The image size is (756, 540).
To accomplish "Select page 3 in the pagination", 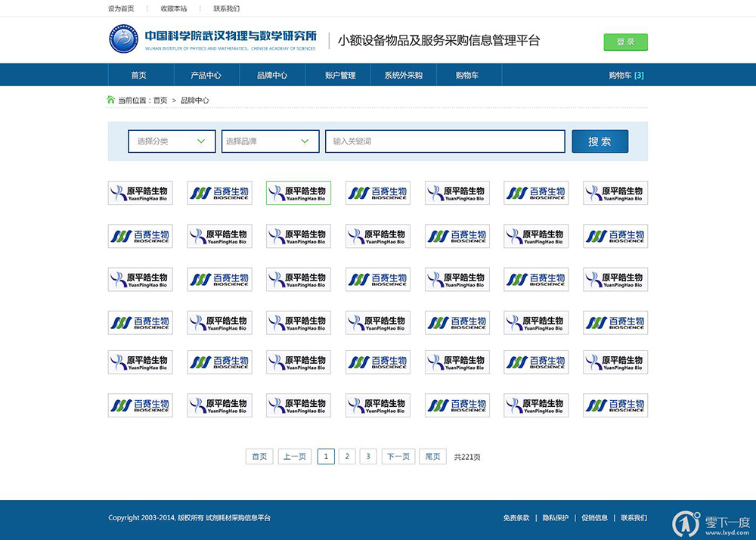I will 368,457.
